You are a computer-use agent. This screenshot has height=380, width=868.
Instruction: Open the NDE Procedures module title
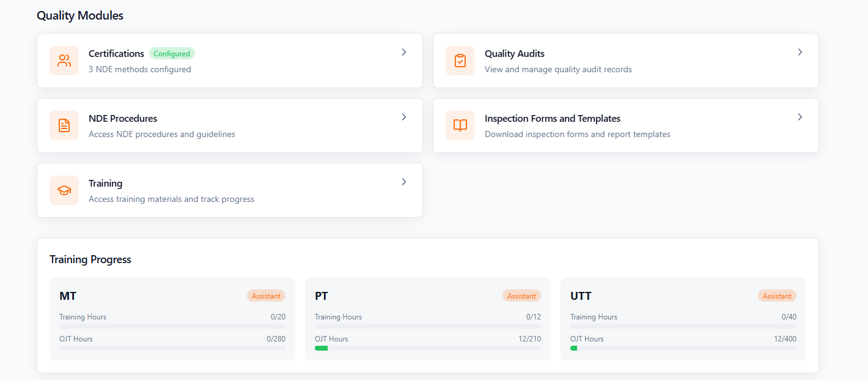[123, 119]
